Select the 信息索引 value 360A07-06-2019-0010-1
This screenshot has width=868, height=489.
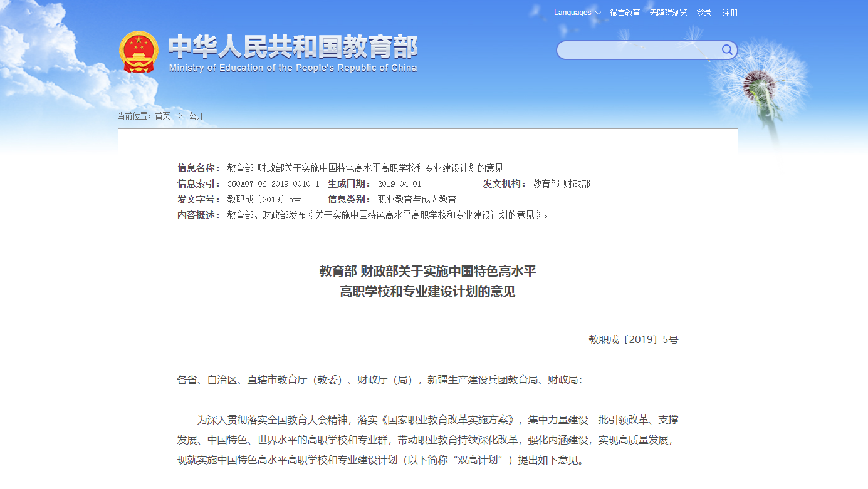pos(273,184)
